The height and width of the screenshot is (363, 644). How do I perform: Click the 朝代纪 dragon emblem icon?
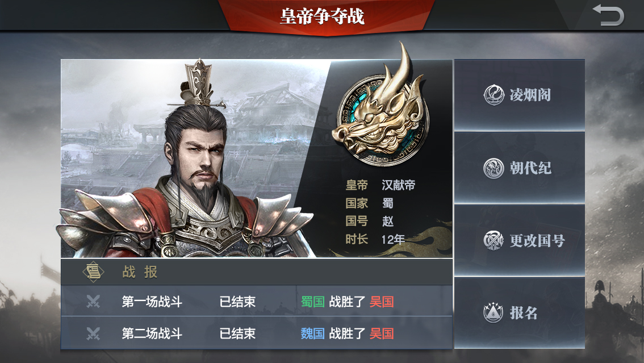click(x=494, y=168)
